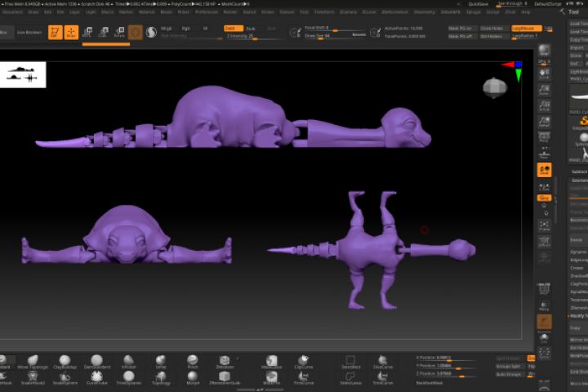Screen dimensions: 588x392
Task: Open the Render menu
Action: tap(230, 12)
